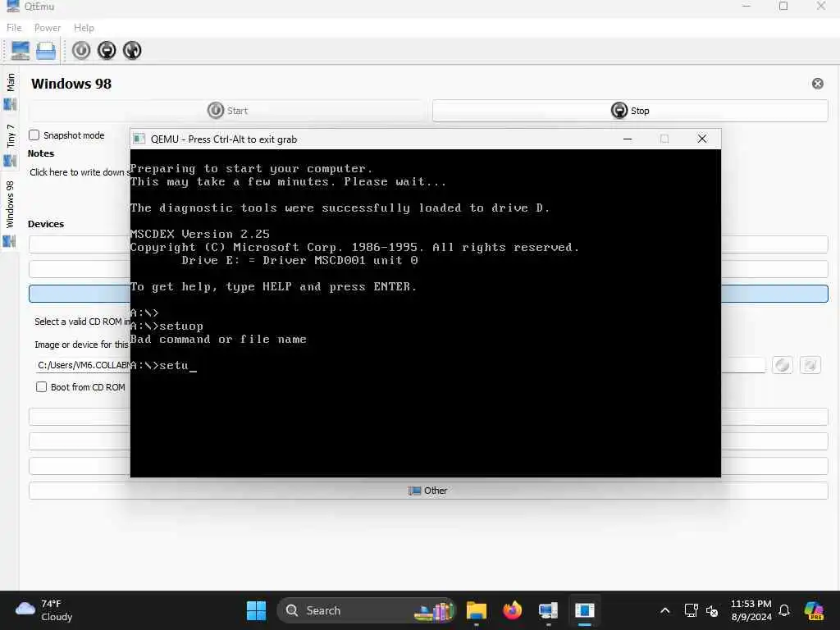Open the Copilot taskbar icon

click(814, 610)
